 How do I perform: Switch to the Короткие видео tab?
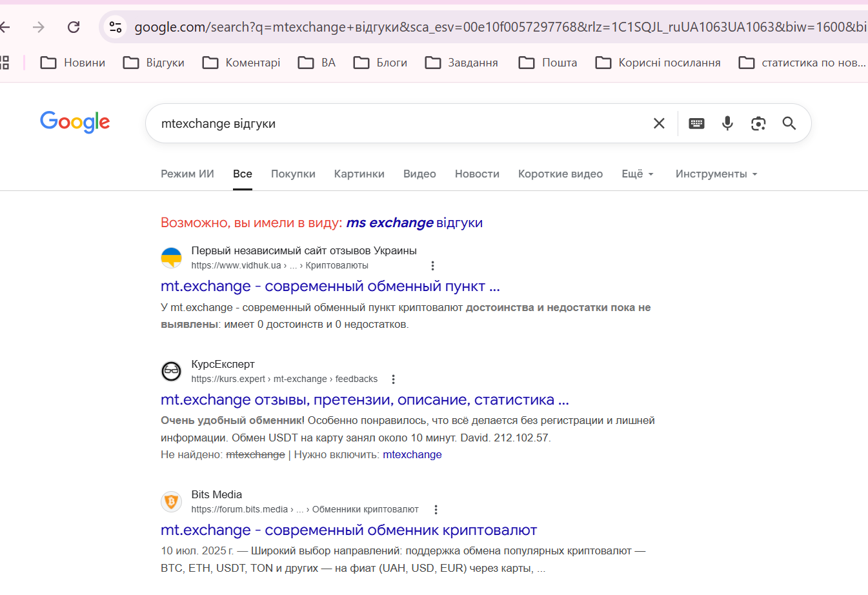pos(560,174)
